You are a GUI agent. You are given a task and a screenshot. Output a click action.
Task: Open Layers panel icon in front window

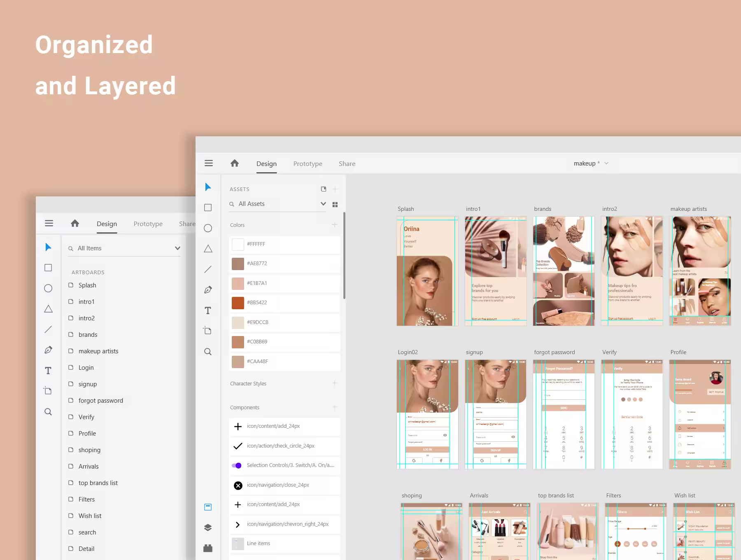click(x=208, y=527)
